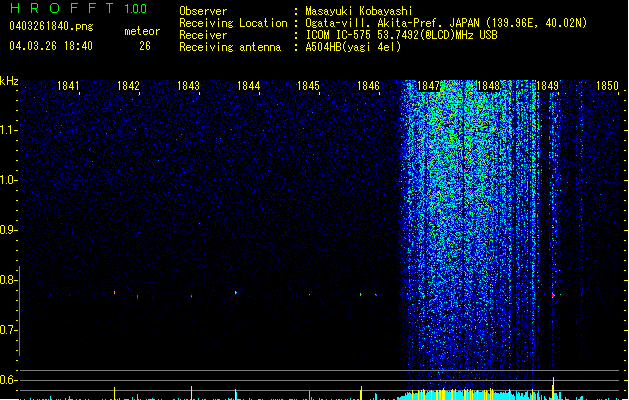Click the 'Observer' field label

[x=203, y=11]
